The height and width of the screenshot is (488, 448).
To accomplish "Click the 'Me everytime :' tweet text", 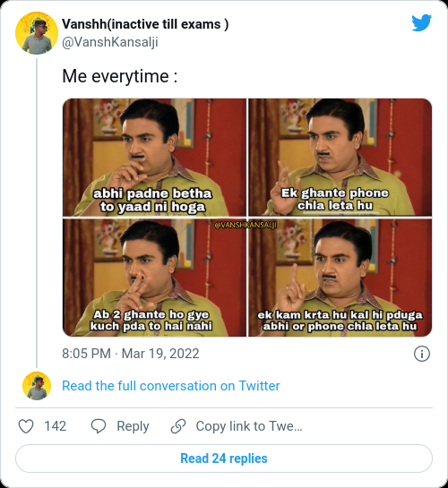I will click(x=120, y=76).
